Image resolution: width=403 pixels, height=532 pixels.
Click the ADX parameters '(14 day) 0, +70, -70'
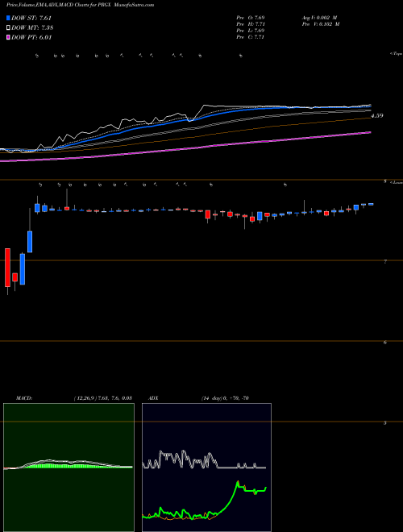225,398
